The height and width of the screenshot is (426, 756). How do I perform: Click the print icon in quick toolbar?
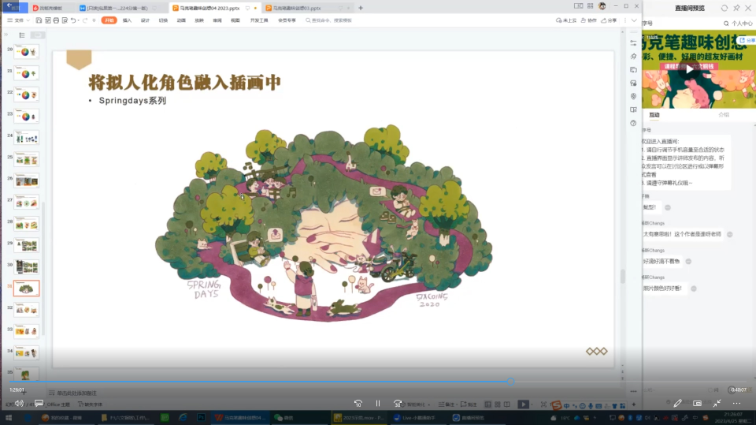pyautogui.click(x=56, y=20)
